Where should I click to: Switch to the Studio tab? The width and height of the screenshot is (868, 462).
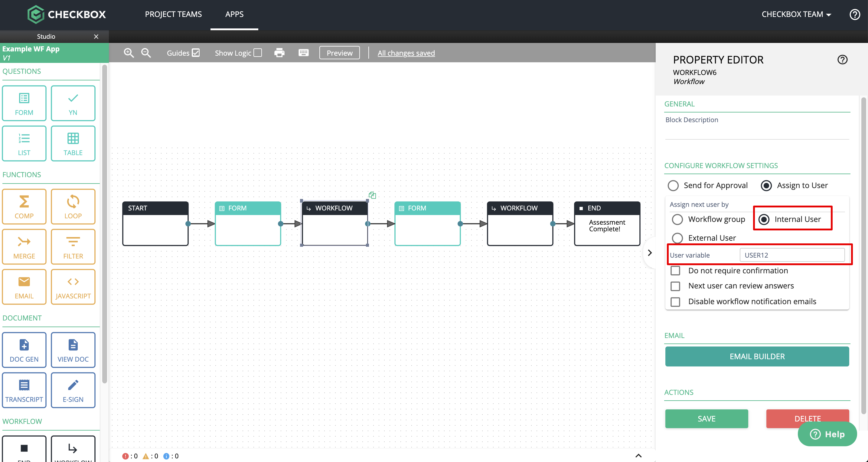(x=46, y=36)
